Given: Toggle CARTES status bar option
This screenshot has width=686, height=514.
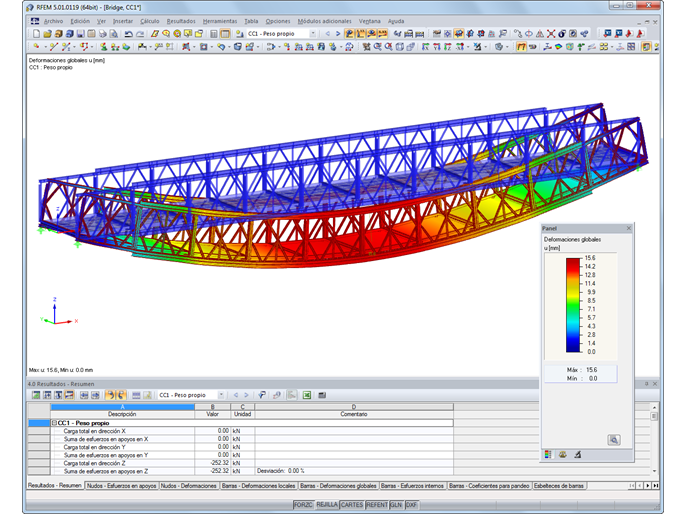Looking at the screenshot, I should pos(352,505).
